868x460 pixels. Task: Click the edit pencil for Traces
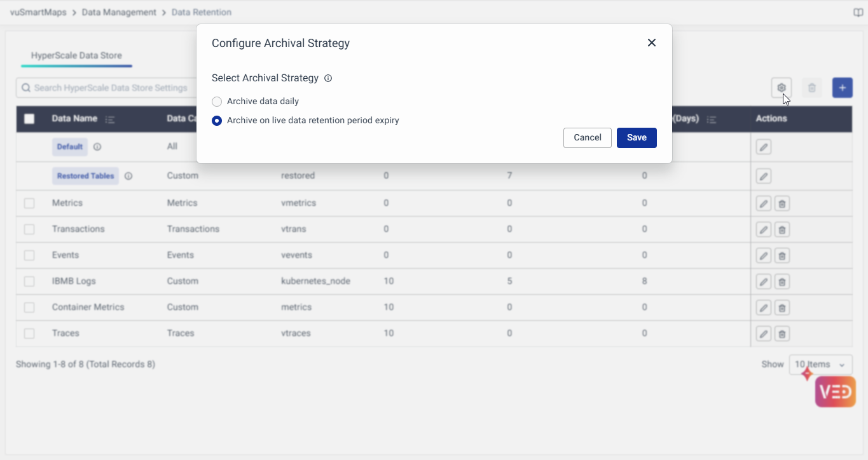coord(764,334)
